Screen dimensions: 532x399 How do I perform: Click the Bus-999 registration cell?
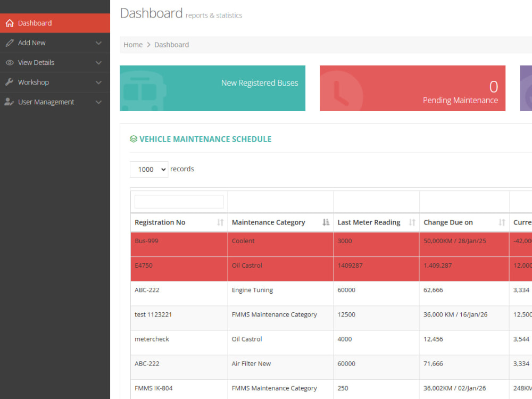[x=179, y=244]
